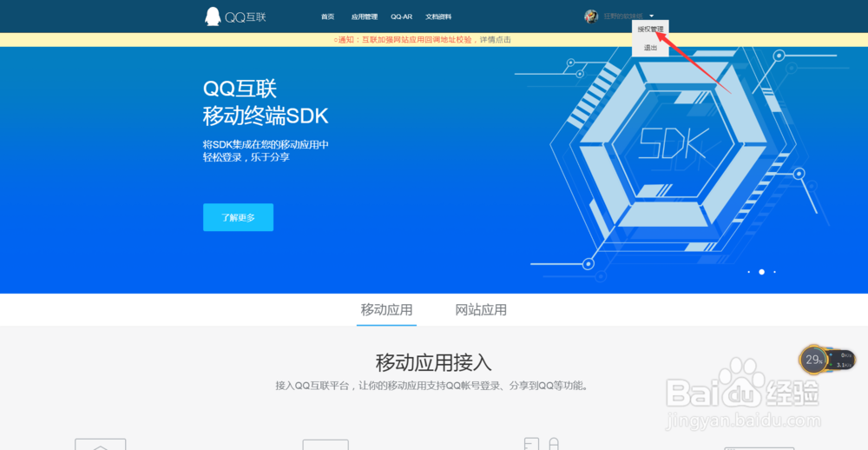Image resolution: width=868 pixels, height=450 pixels.
Task: Click the SDK hexagon banner graphic
Action: coord(673,145)
